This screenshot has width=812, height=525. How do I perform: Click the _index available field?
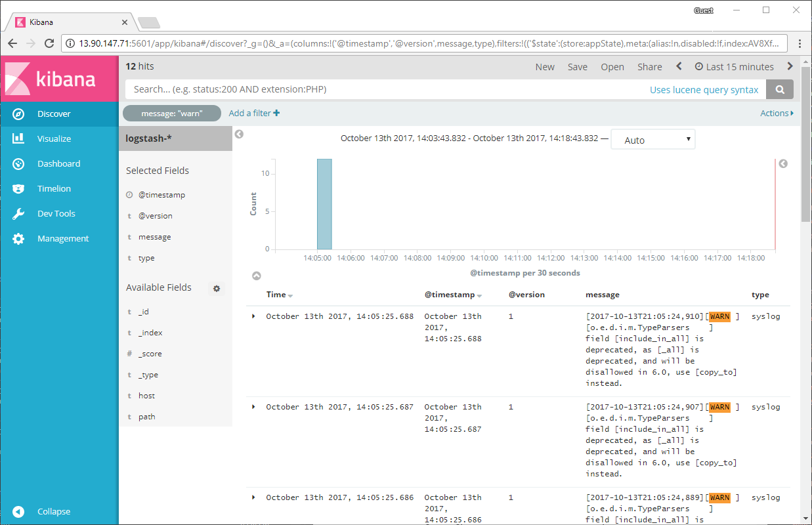(150, 333)
